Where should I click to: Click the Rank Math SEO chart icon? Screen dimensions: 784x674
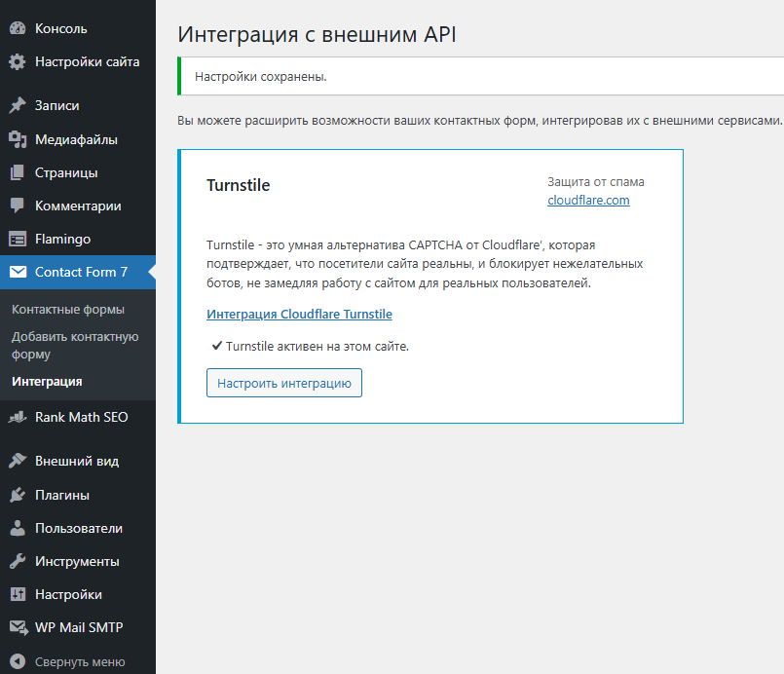coord(18,417)
